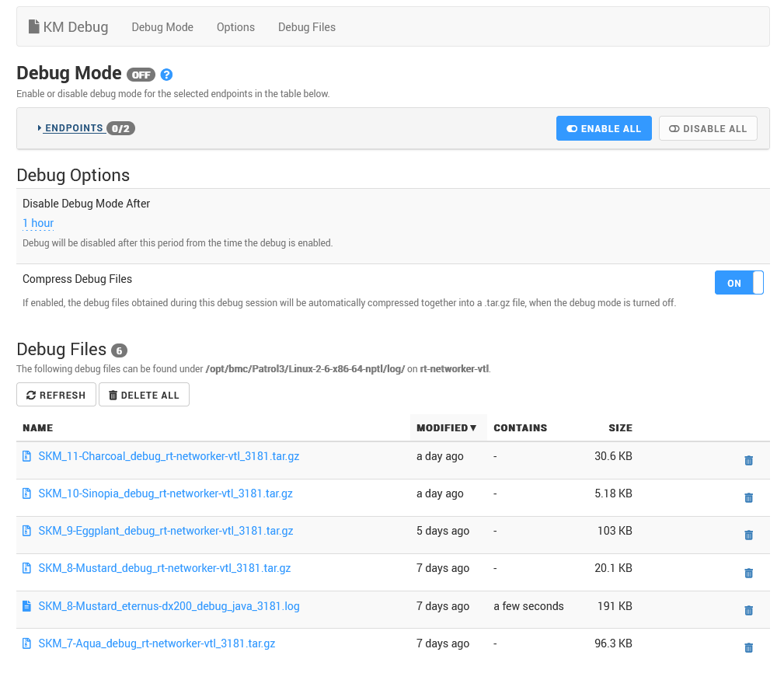Toggle Compress Debug Files switch off
784x673 pixels.
(738, 283)
